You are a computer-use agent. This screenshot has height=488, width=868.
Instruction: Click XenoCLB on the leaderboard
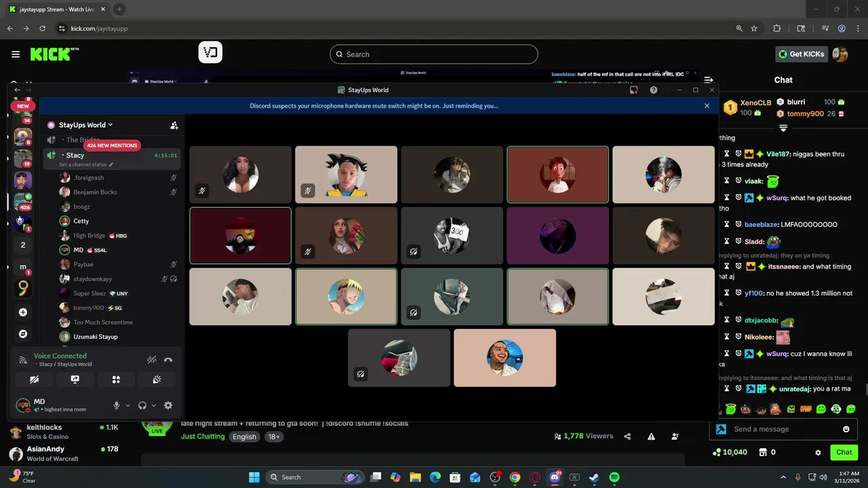755,102
